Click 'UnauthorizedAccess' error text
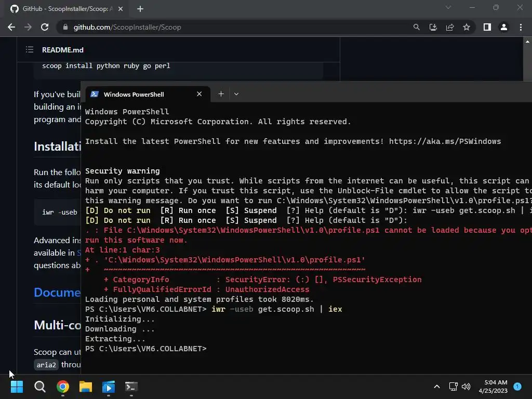The height and width of the screenshot is (399, 532). tap(268, 289)
